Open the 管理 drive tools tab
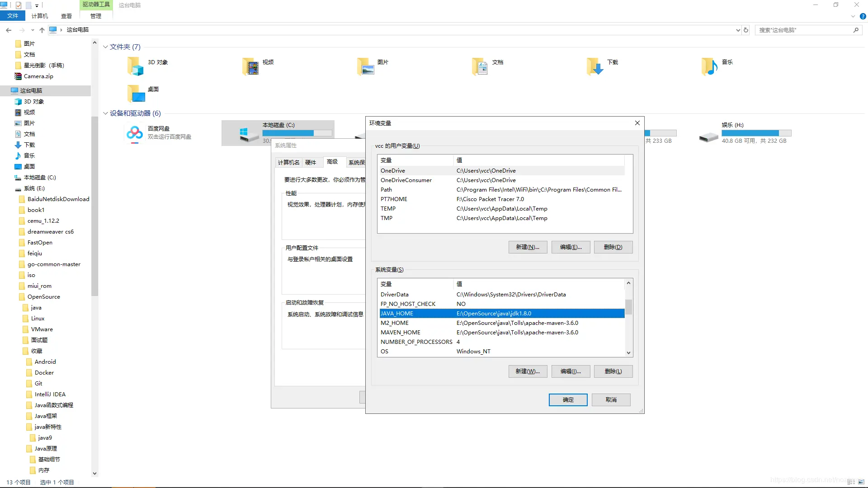Image resolution: width=868 pixels, height=488 pixels. 95,16
